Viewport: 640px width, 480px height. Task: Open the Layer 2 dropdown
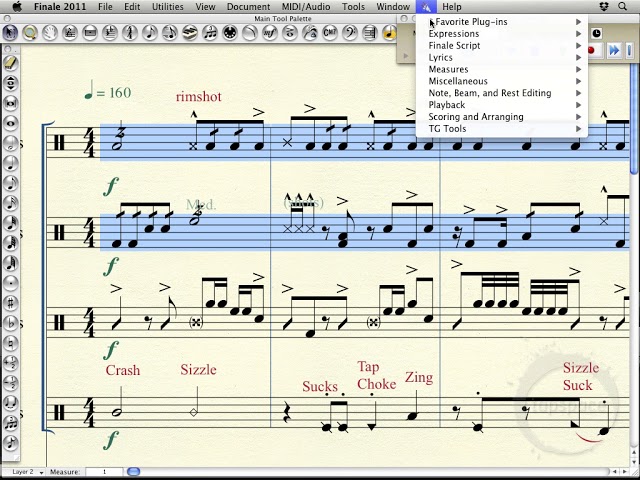26,472
